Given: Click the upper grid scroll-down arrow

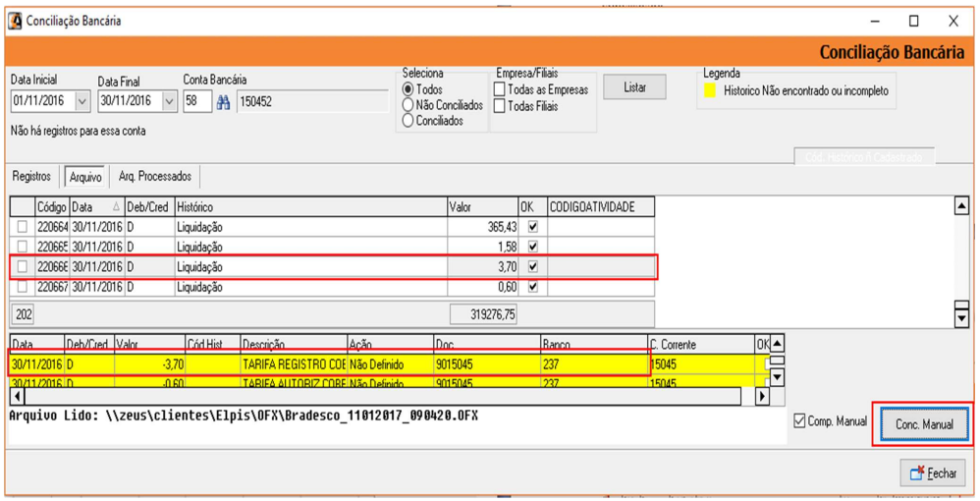Looking at the screenshot, I should 962,319.
